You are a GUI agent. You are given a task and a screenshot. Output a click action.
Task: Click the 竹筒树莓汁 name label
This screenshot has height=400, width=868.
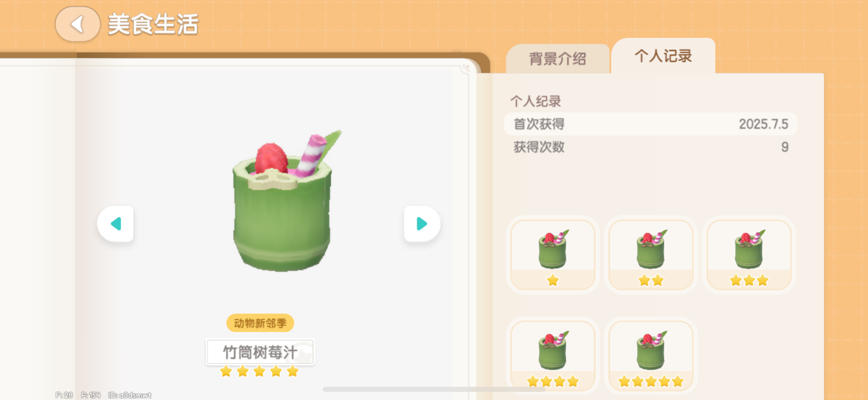tap(260, 352)
